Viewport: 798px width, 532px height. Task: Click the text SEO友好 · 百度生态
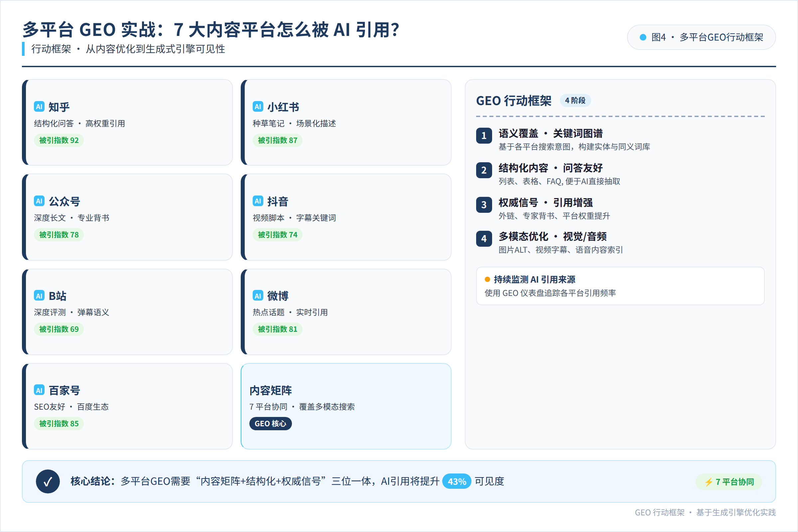pos(71,407)
